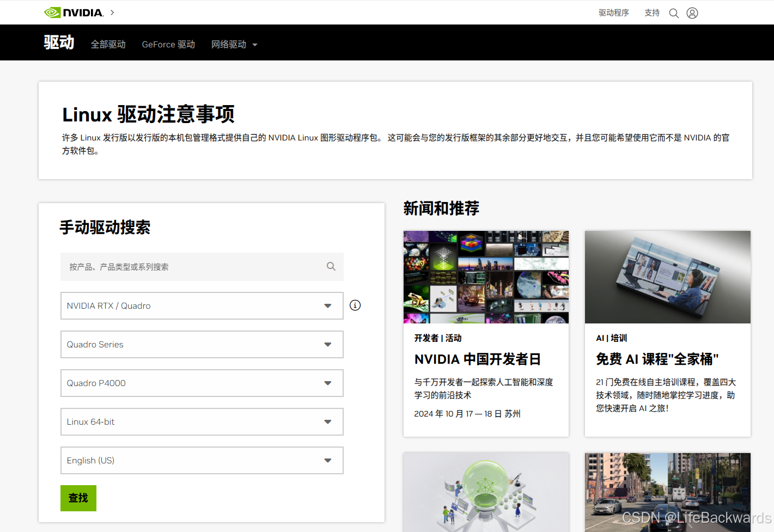Click the 驱动 heading in nav bar
The height and width of the screenshot is (532, 774).
point(59,42)
